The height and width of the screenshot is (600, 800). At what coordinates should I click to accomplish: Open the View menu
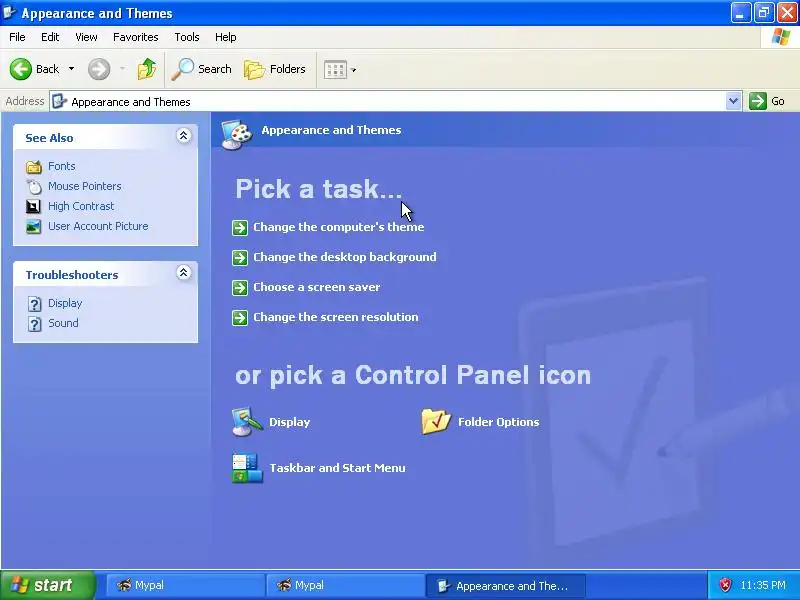pyautogui.click(x=86, y=37)
